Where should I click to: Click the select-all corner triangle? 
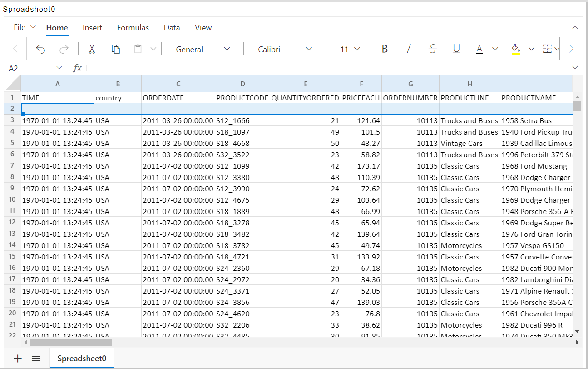coord(13,84)
